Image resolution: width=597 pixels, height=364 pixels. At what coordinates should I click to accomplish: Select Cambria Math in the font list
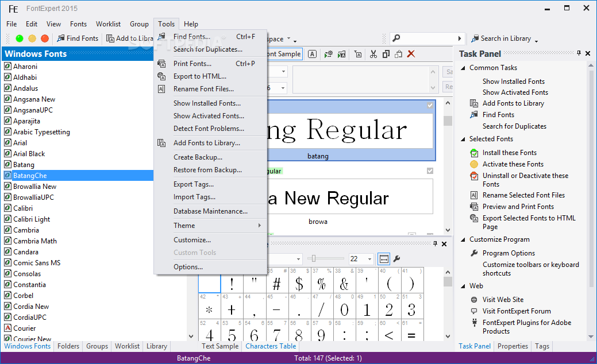click(x=35, y=241)
